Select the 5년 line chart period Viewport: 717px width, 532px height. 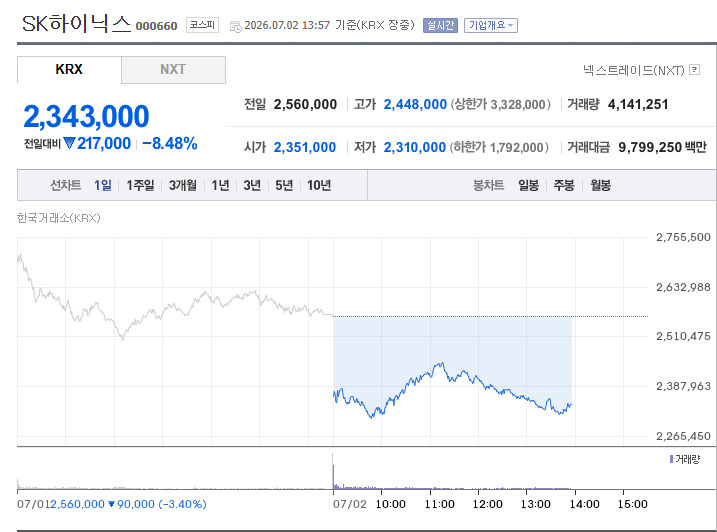(284, 185)
